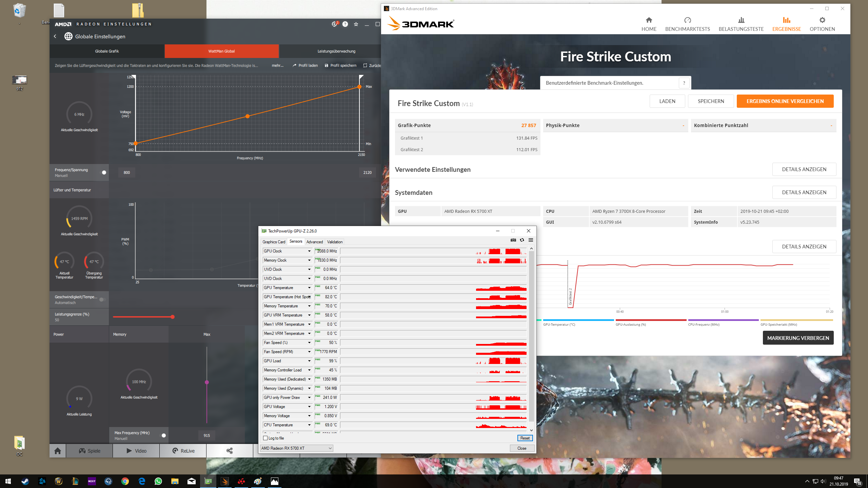Screen dimensions: 868x488
Task: Show details for Systemdaten
Action: coord(804,192)
